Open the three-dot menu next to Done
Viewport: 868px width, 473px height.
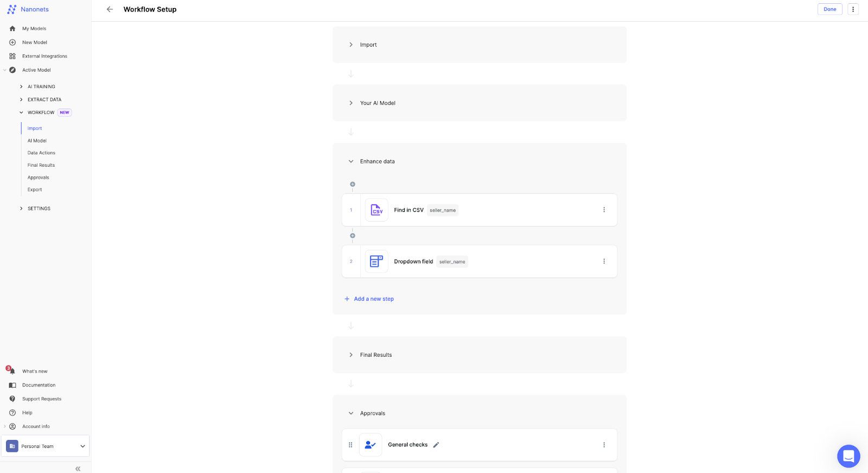853,9
